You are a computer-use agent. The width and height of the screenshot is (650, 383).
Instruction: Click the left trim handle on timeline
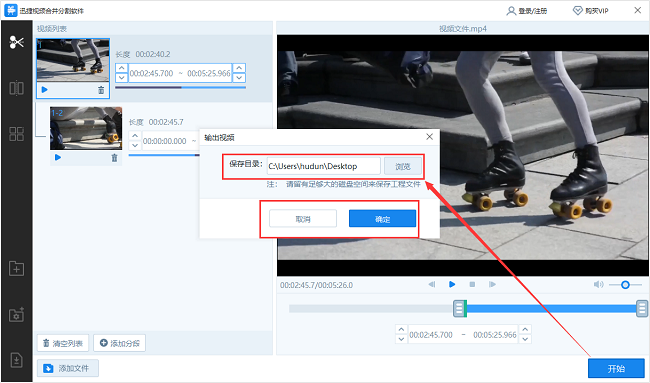coord(459,308)
